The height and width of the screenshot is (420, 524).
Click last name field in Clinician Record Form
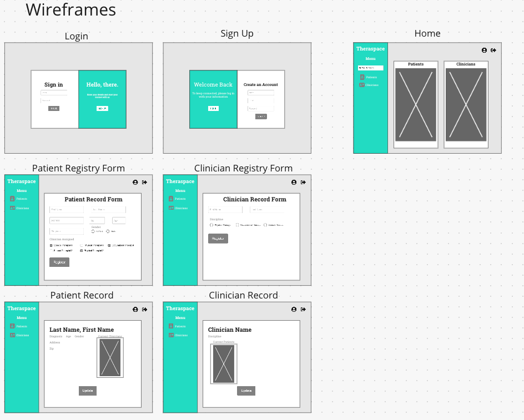(x=267, y=210)
